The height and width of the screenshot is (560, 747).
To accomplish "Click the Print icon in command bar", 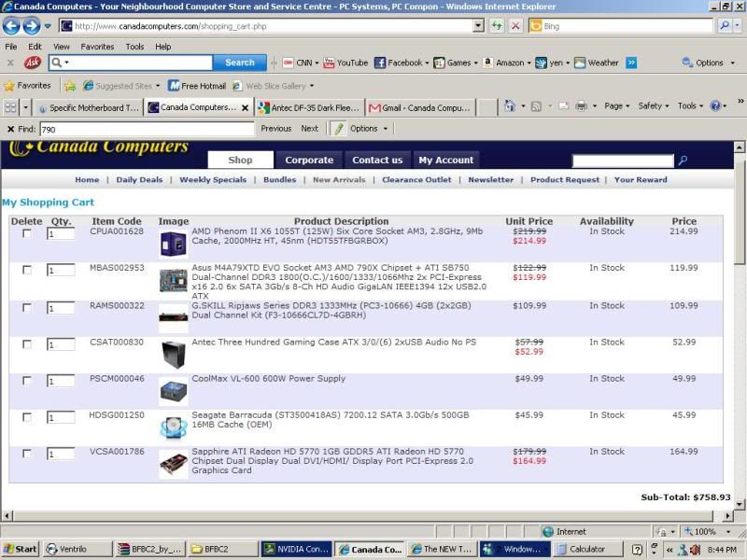I will click(581, 106).
